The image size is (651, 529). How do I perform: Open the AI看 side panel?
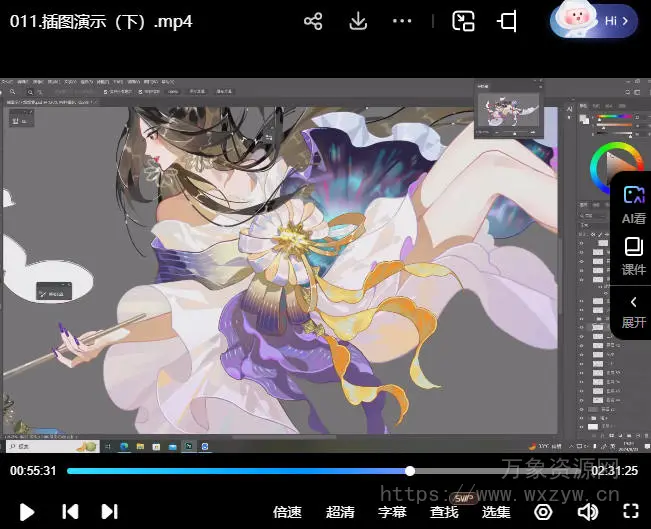[633, 204]
